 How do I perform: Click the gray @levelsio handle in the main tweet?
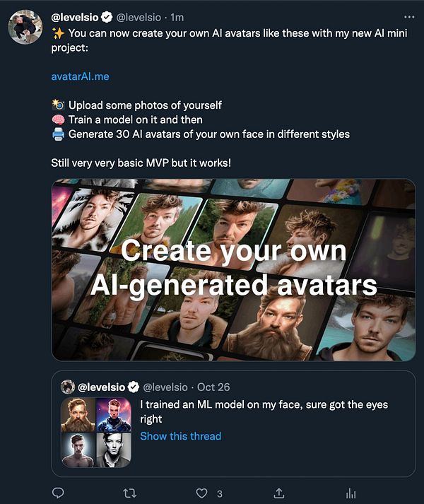[x=139, y=16]
